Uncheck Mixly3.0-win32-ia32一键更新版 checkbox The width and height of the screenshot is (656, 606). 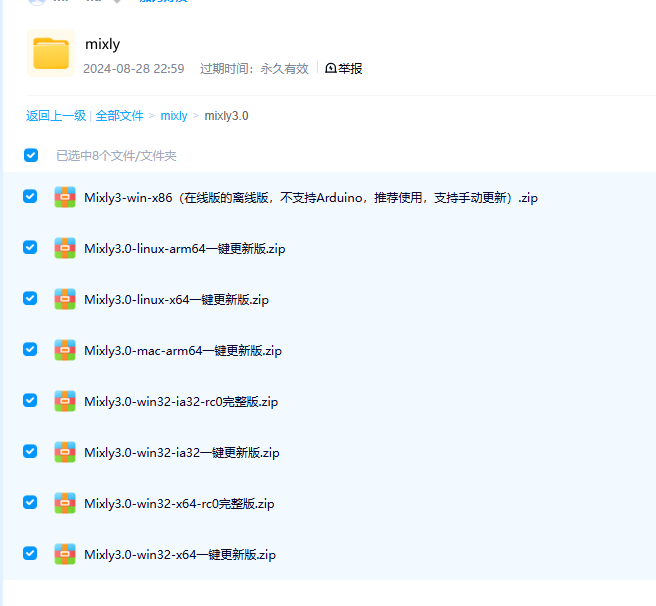coord(30,452)
